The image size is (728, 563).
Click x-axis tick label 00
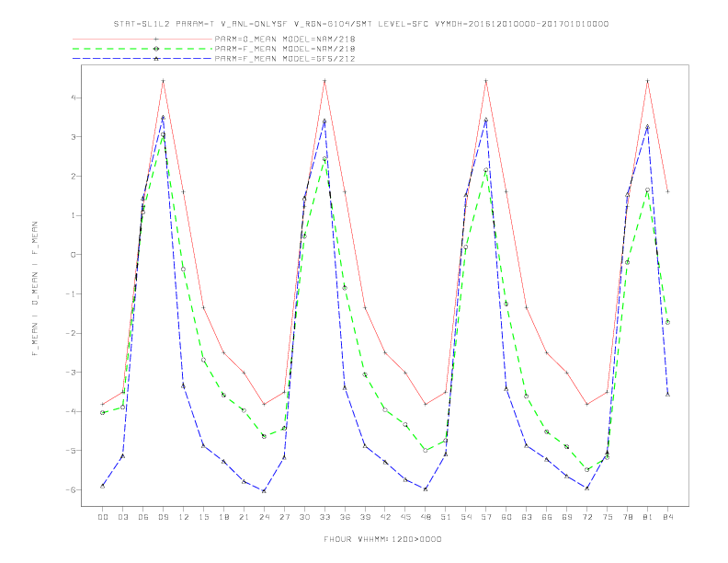(103, 517)
